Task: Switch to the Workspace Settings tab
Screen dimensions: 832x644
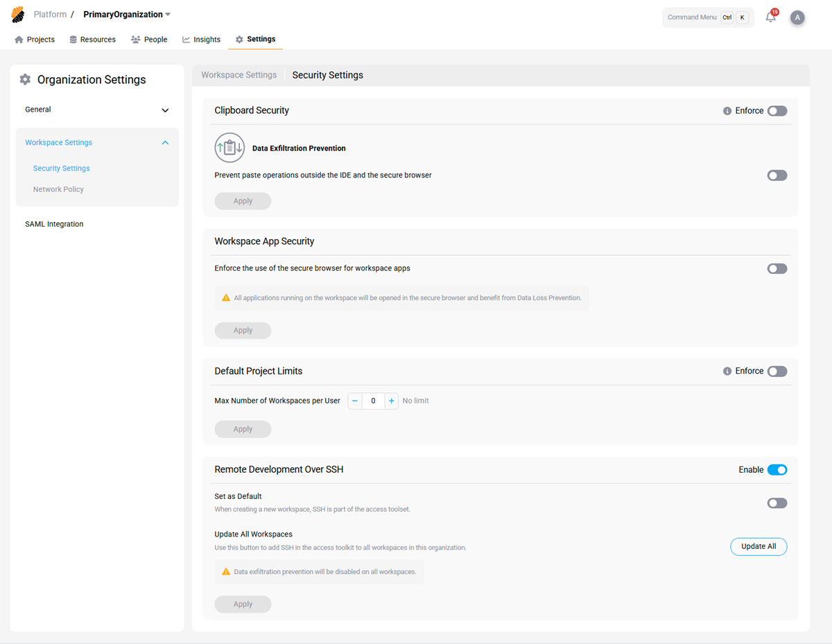Action: pyautogui.click(x=239, y=75)
